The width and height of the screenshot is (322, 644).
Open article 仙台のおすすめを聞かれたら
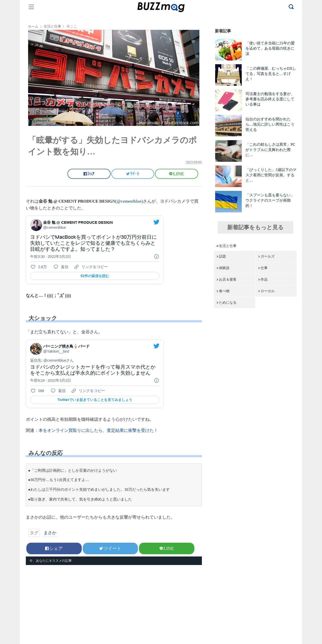(270, 124)
